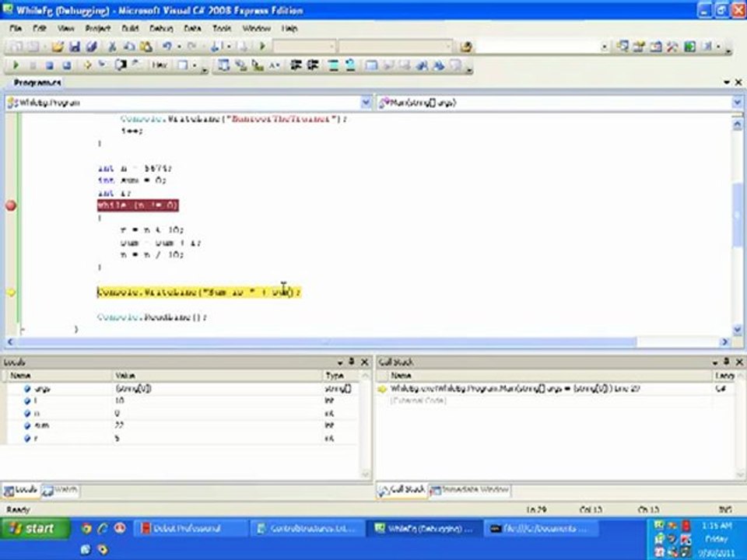The width and height of the screenshot is (747, 560).
Task: Open the Tools menu
Action: click(x=222, y=29)
